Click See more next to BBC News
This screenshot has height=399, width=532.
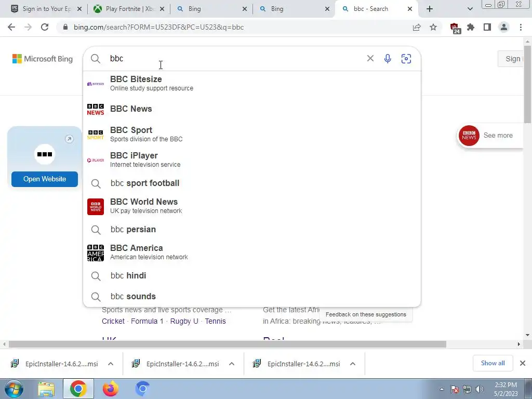[498, 136]
